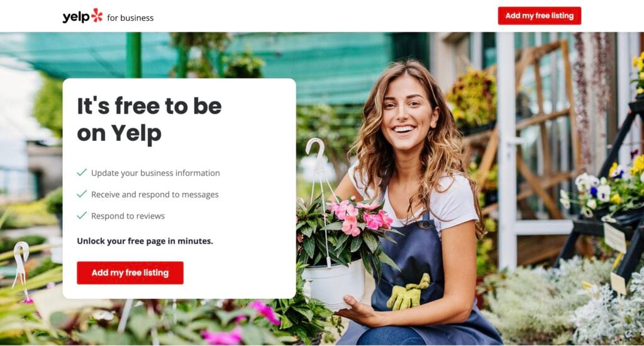Click the white flower pot the woman holds
644x346 pixels.
(x=333, y=284)
